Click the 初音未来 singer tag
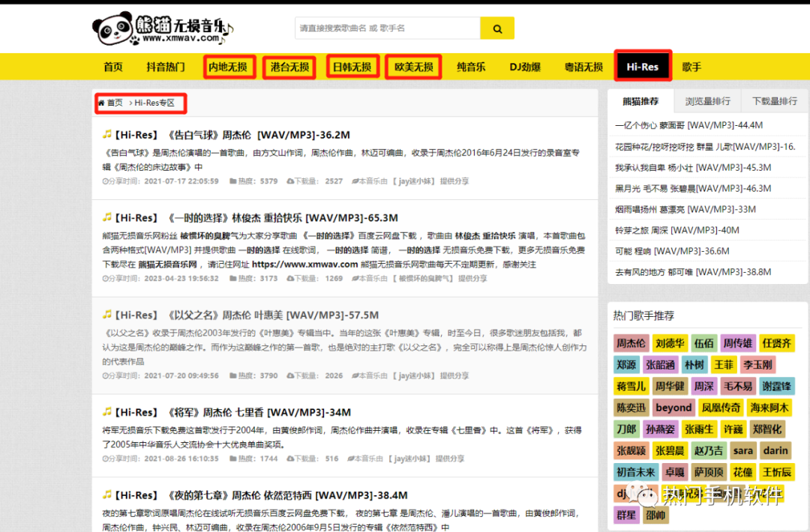Image resolution: width=810 pixels, height=532 pixels. (x=636, y=471)
